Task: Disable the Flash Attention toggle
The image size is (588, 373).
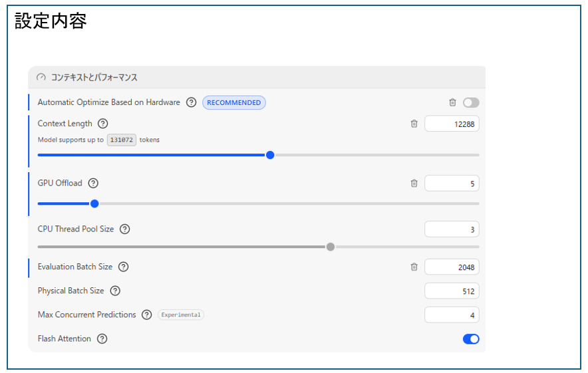Action: (471, 339)
